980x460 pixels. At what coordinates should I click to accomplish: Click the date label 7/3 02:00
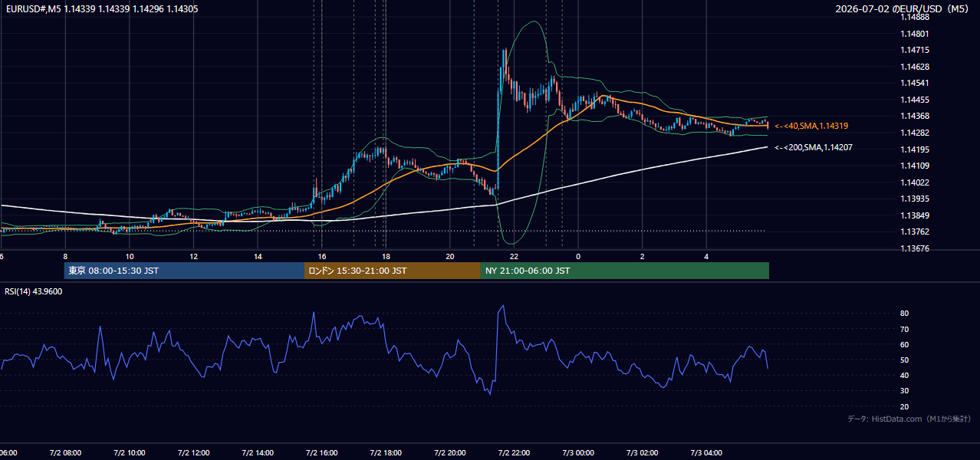(643, 453)
